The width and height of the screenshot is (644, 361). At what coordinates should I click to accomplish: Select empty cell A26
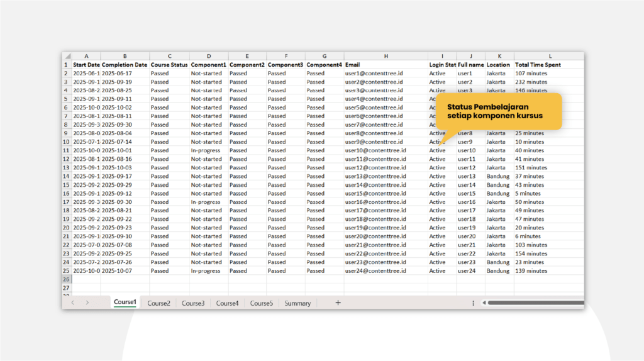coord(86,279)
